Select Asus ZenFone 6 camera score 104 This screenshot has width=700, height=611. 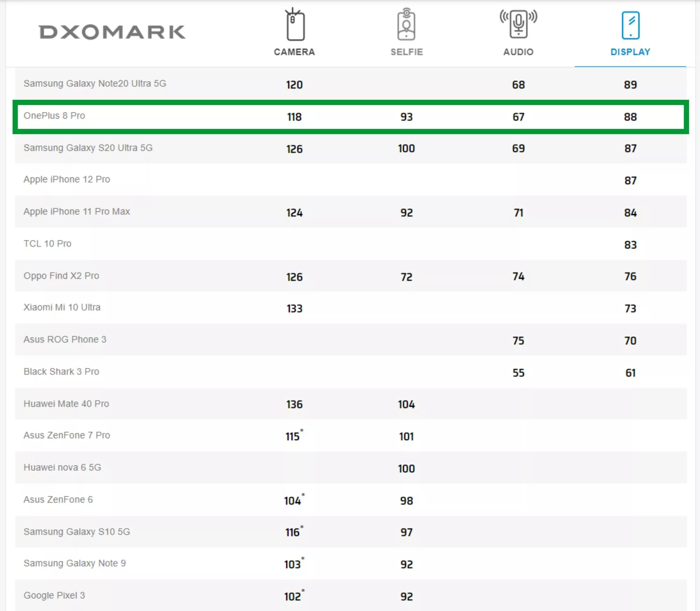pyautogui.click(x=293, y=501)
